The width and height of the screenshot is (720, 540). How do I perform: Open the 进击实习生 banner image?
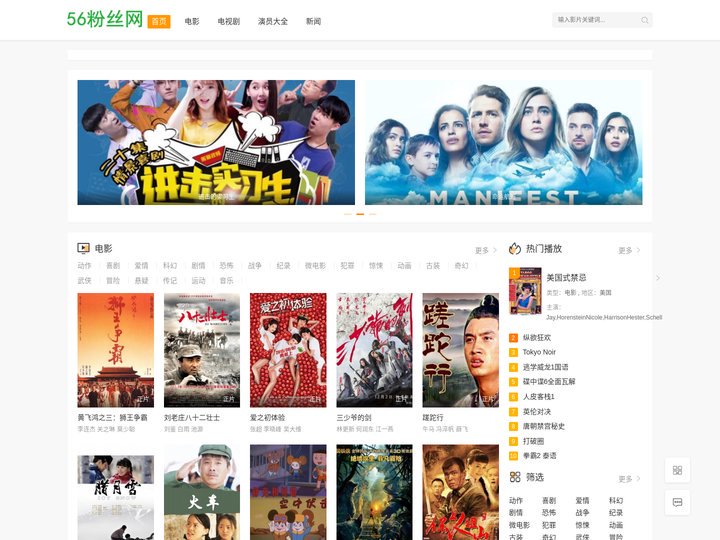pos(216,142)
